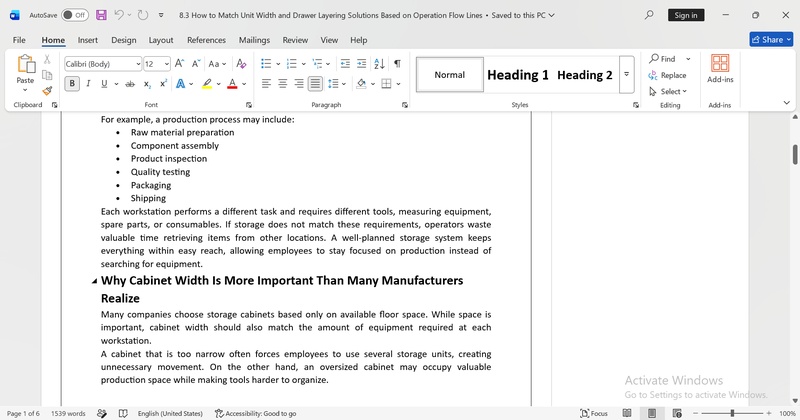Click the Sign in button

686,15
